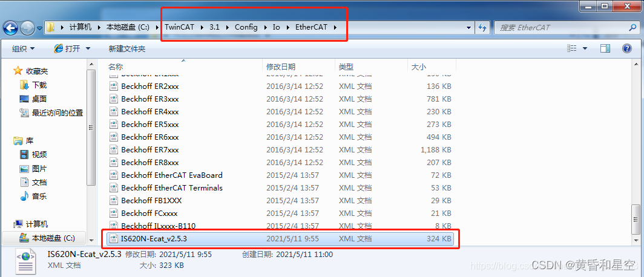
Task: Expand arrow after EtherCAT breadcrumb
Action: coord(335,27)
